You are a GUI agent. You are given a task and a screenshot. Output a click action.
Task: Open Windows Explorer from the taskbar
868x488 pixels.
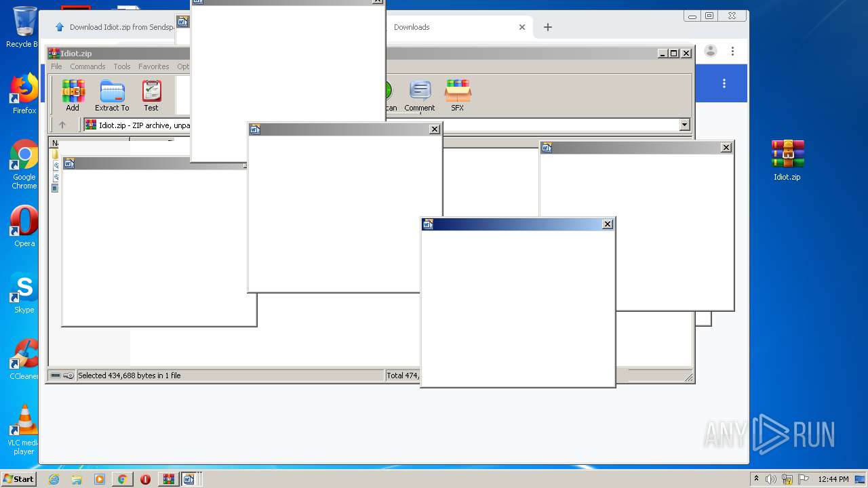coord(77,479)
